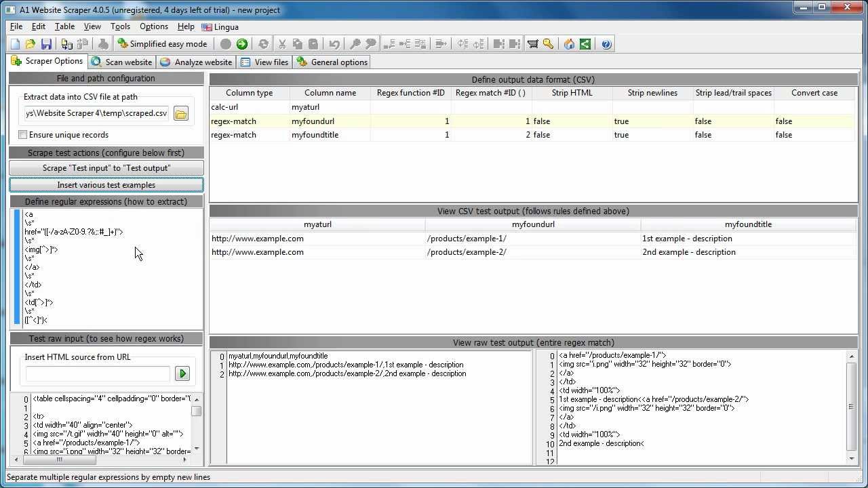This screenshot has height=488, width=868.
Task: Open the Tools menu
Action: (120, 26)
